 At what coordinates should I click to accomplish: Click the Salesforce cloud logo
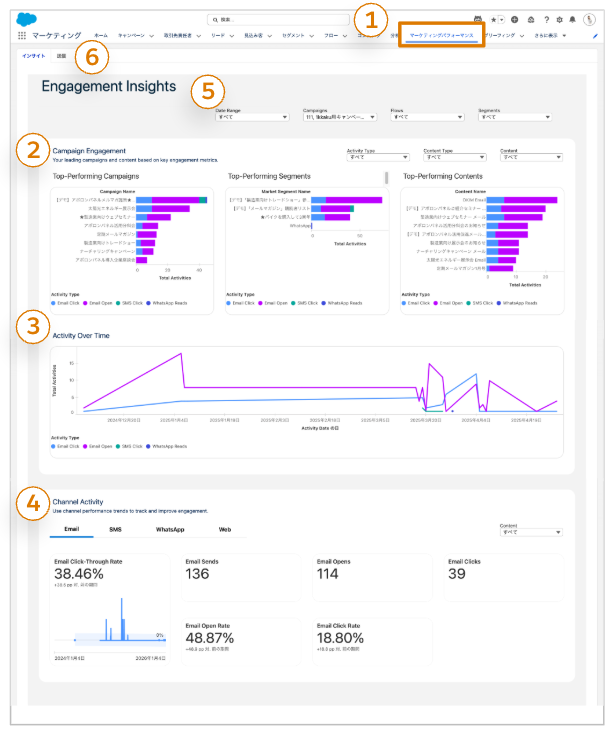tap(27, 19)
